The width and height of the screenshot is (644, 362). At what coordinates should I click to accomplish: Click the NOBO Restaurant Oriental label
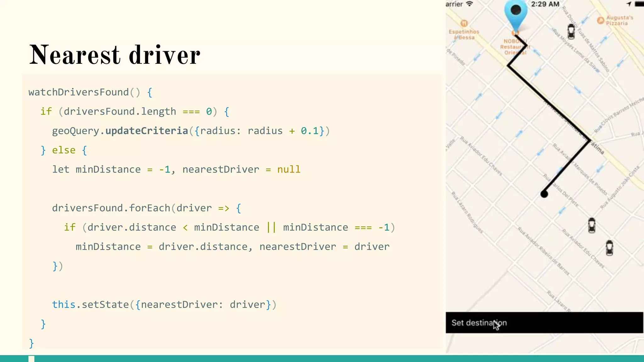point(515,47)
